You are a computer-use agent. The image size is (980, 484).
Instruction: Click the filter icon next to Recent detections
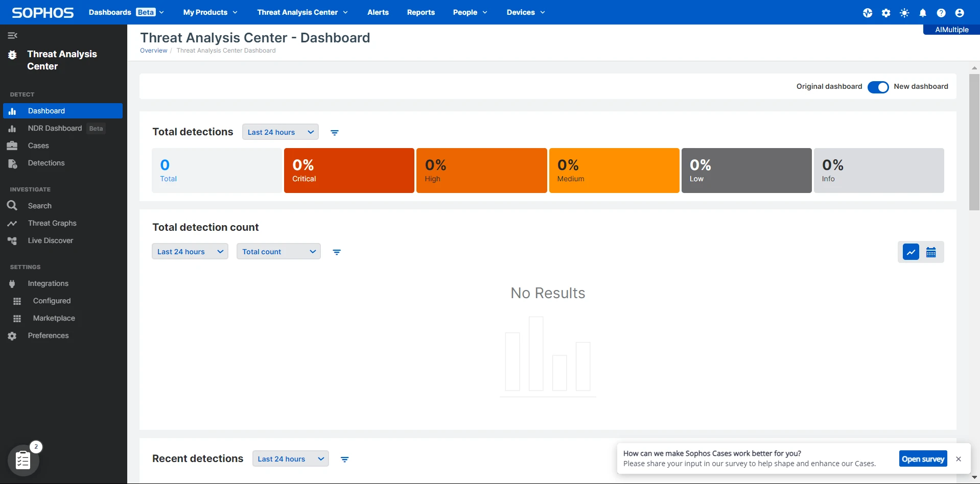(x=345, y=459)
